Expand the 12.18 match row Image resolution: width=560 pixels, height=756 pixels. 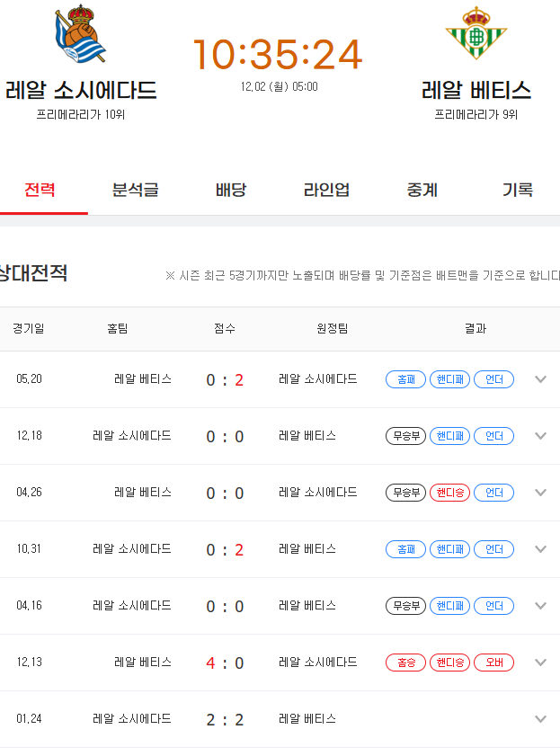(541, 436)
